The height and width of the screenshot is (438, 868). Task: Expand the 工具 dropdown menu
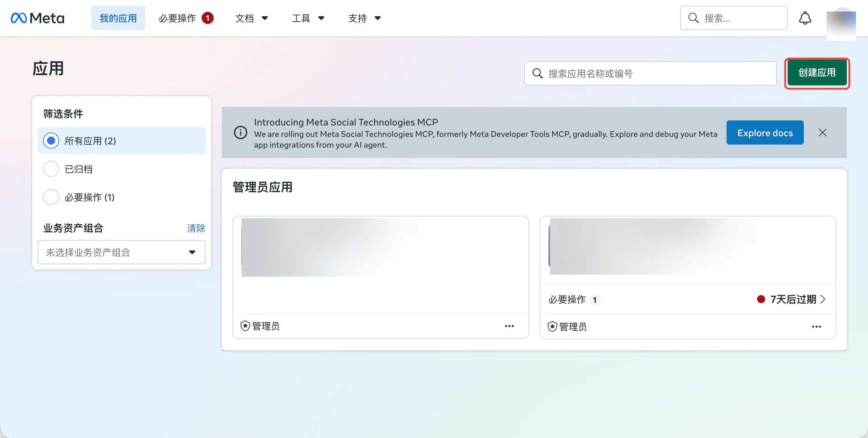click(x=308, y=18)
